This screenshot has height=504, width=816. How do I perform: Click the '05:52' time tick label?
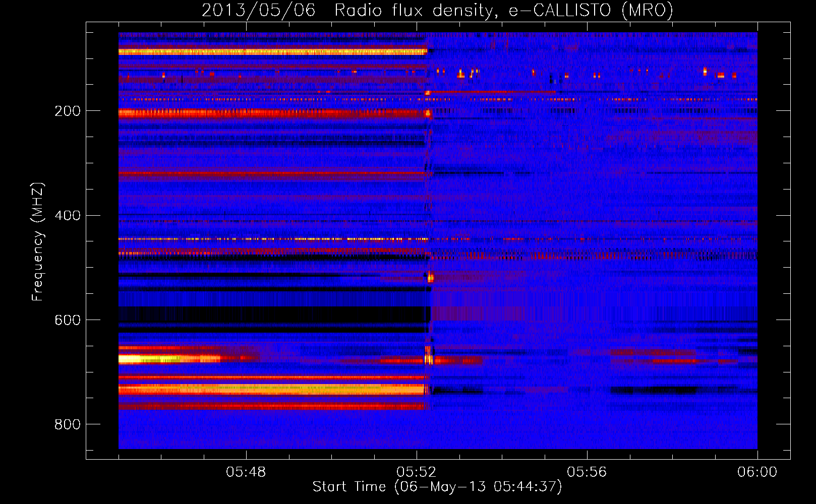coord(417,472)
